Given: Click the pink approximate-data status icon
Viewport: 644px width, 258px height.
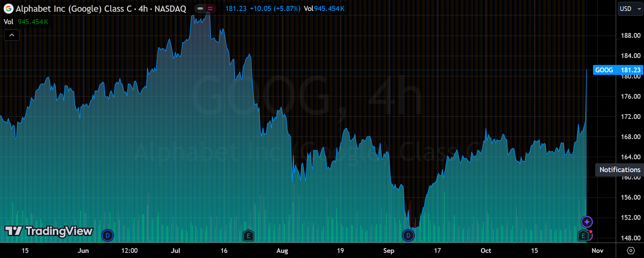Looking at the screenshot, I should pyautogui.click(x=210, y=8).
